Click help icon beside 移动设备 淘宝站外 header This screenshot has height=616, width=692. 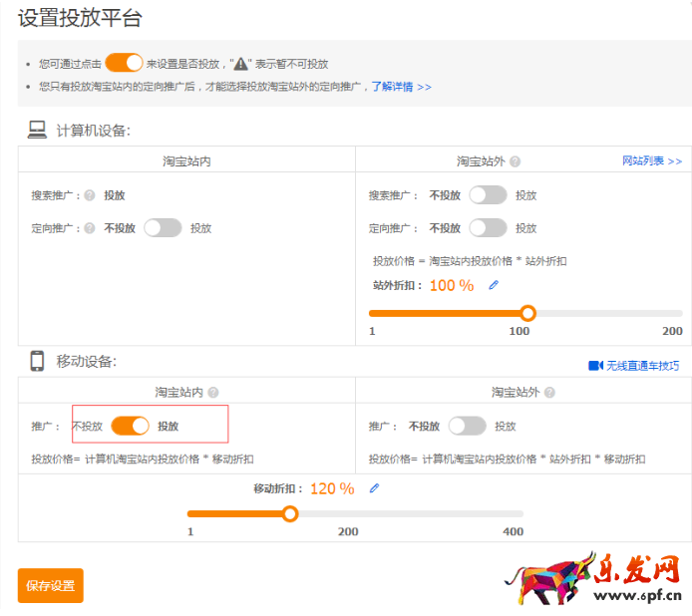[548, 393]
